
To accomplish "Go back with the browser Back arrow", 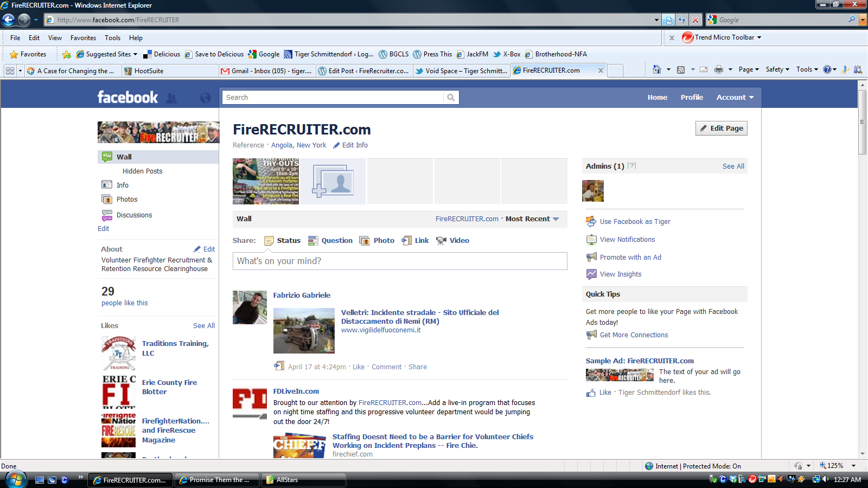I will [x=8, y=20].
